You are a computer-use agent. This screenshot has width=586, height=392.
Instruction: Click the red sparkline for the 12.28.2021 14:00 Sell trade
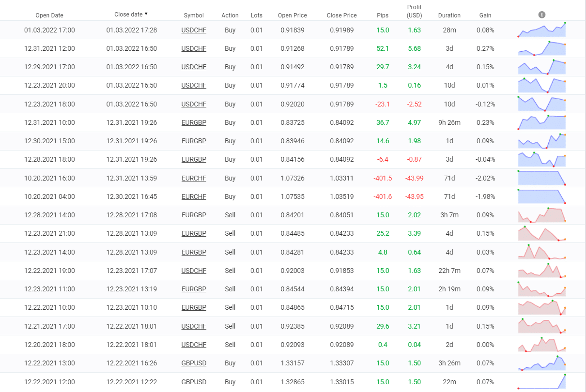(541, 215)
